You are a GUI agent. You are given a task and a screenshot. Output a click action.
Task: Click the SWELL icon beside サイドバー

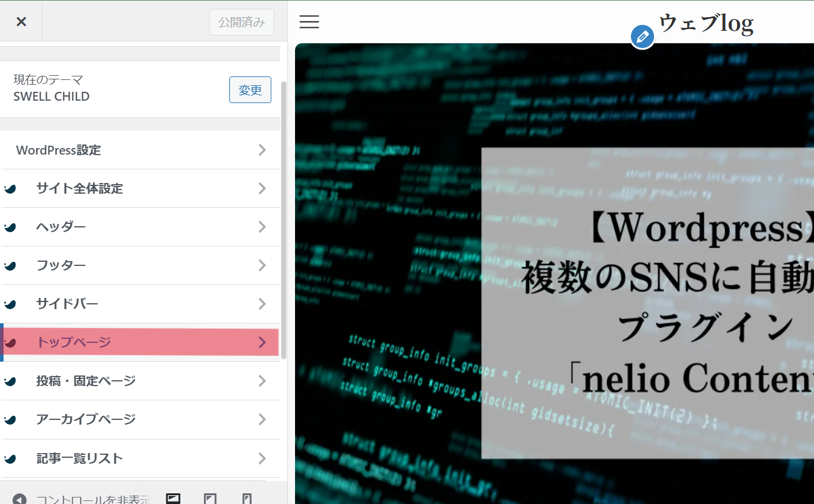pos(10,304)
